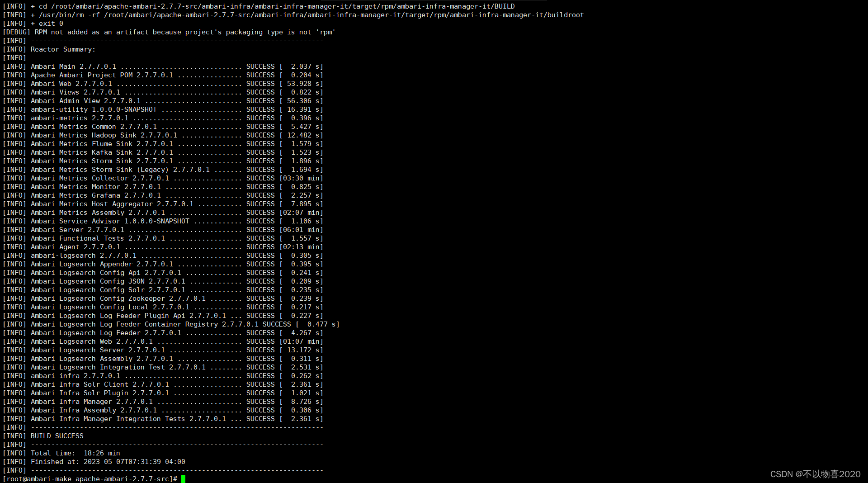Click 'Ambari Metrics Monitor' row

pos(163,187)
